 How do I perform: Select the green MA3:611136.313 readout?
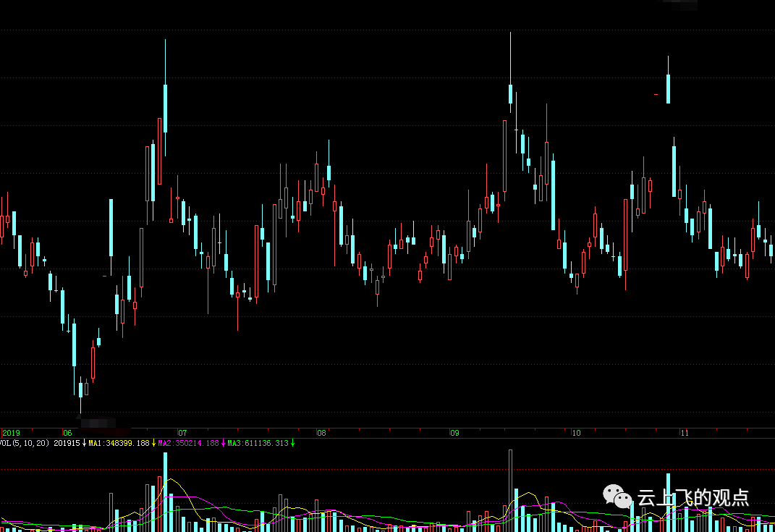(258, 443)
